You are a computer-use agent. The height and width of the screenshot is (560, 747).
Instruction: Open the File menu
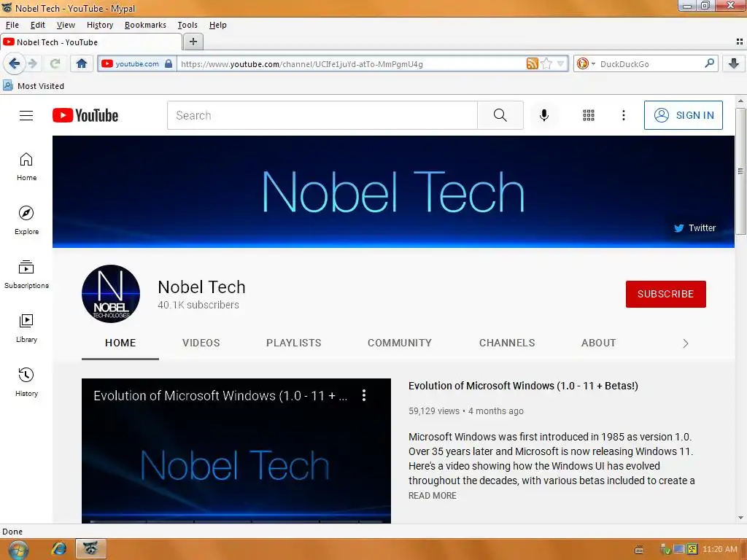coord(12,25)
